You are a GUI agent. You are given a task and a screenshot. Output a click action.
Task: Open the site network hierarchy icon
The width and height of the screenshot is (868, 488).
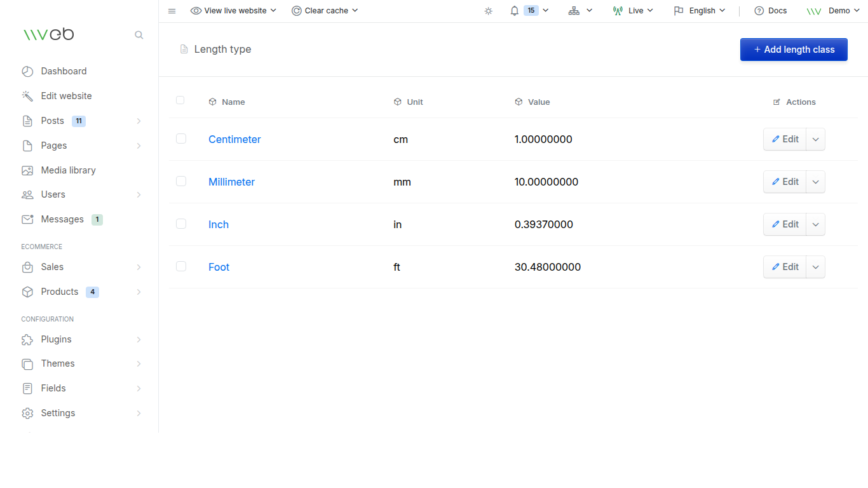(574, 11)
